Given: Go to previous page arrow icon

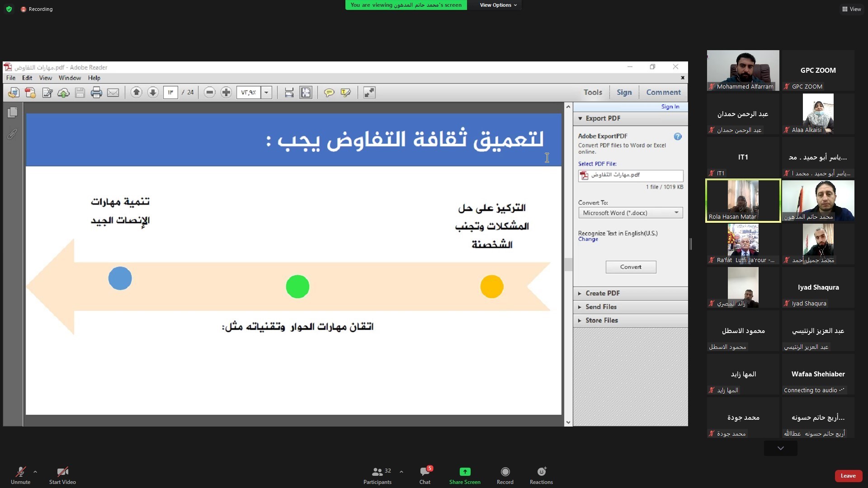Looking at the screenshot, I should point(136,93).
